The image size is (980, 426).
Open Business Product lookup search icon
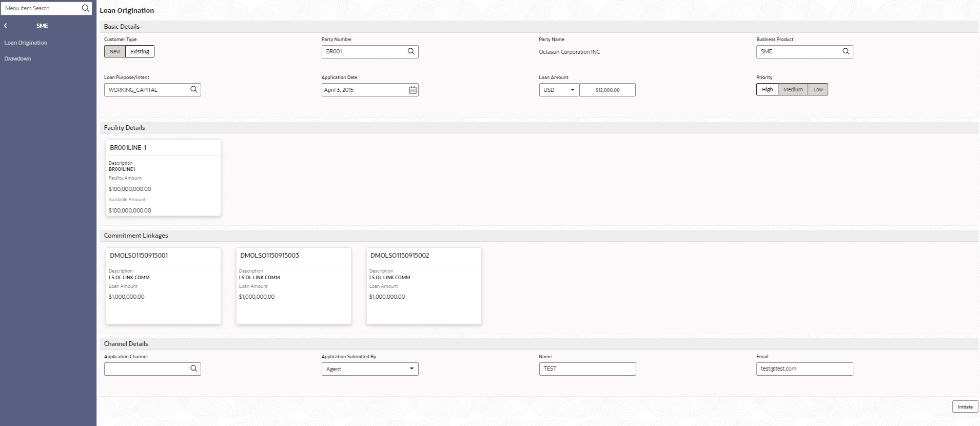click(x=846, y=51)
